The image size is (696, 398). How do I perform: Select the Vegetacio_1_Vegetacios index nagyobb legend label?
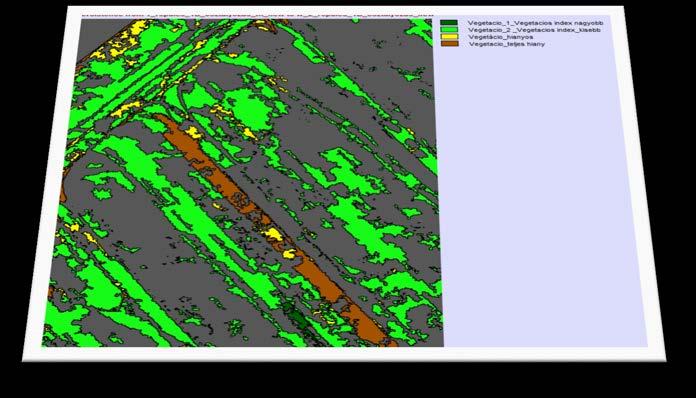535,23
